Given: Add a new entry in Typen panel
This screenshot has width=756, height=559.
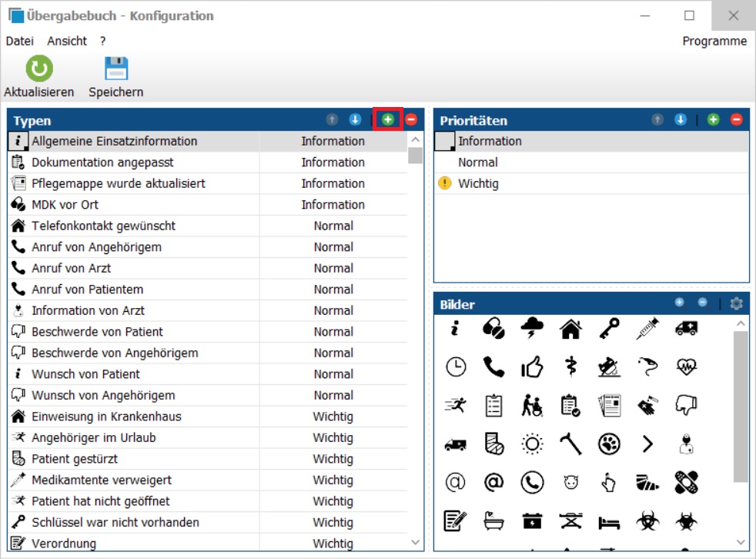Looking at the screenshot, I should click(x=388, y=119).
